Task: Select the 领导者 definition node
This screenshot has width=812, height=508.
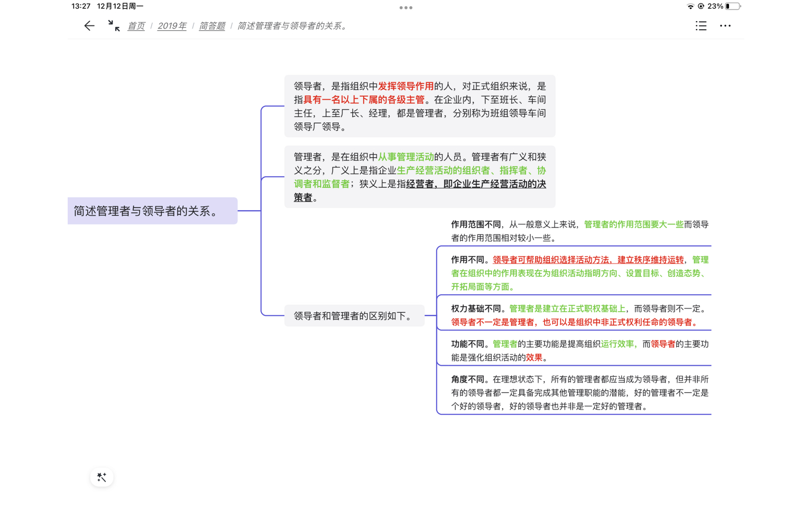Action: point(420,106)
